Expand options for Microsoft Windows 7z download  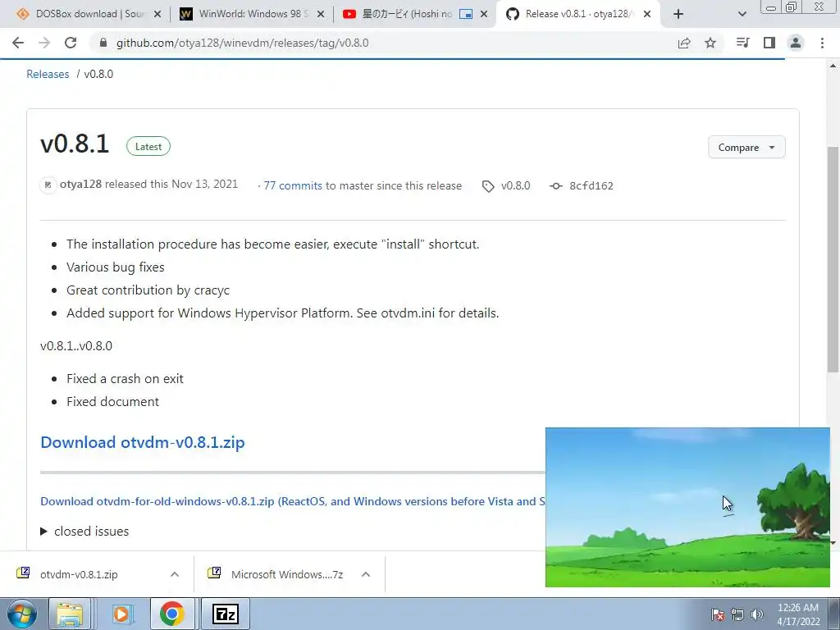click(x=366, y=574)
